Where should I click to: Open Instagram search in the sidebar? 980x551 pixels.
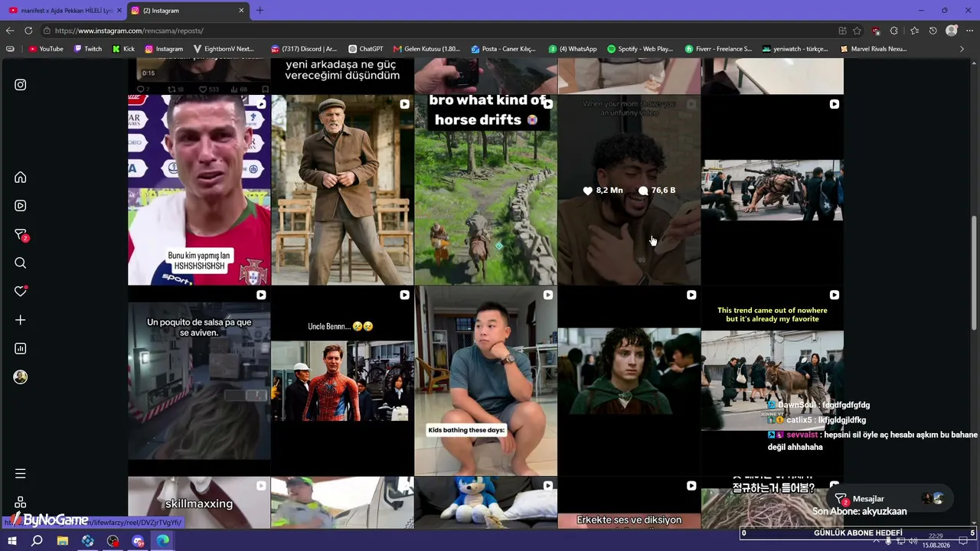click(x=21, y=263)
